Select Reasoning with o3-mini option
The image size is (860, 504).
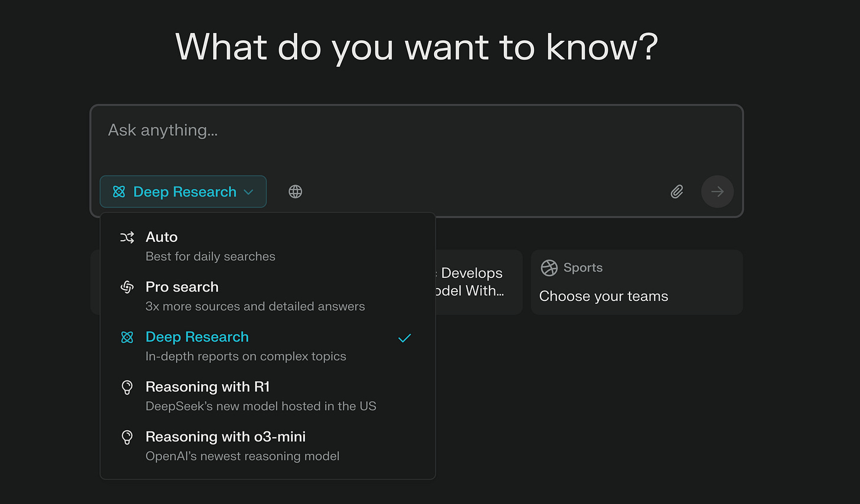pyautogui.click(x=268, y=446)
